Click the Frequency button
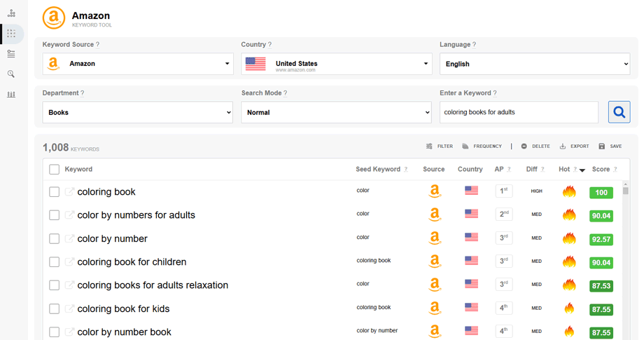 (x=482, y=147)
